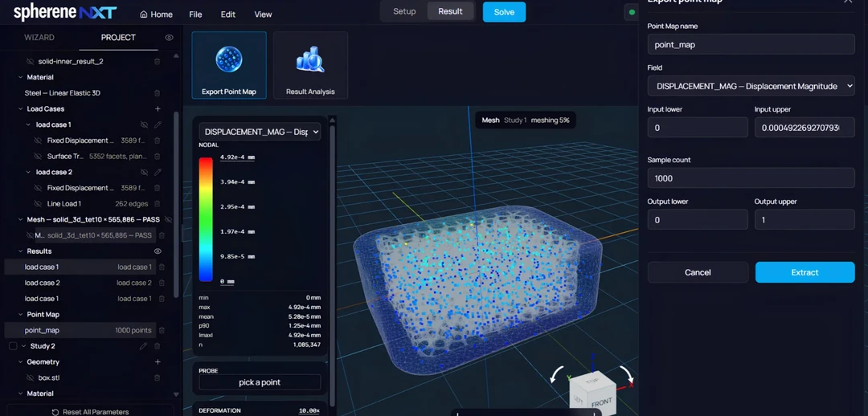Screen dimensions: 868x416
Task: Toggle visibility of load case 2
Action: 144,172
